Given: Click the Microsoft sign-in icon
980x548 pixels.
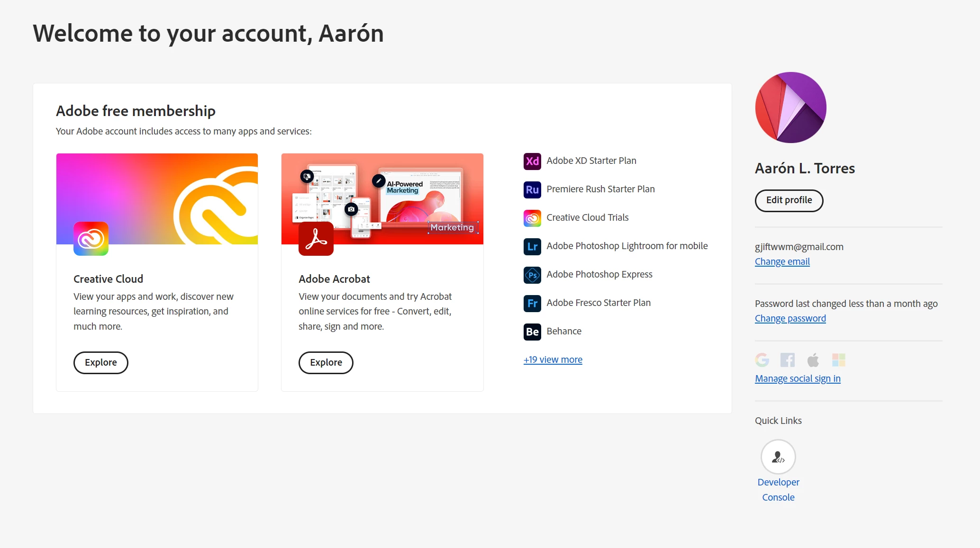Looking at the screenshot, I should (838, 360).
